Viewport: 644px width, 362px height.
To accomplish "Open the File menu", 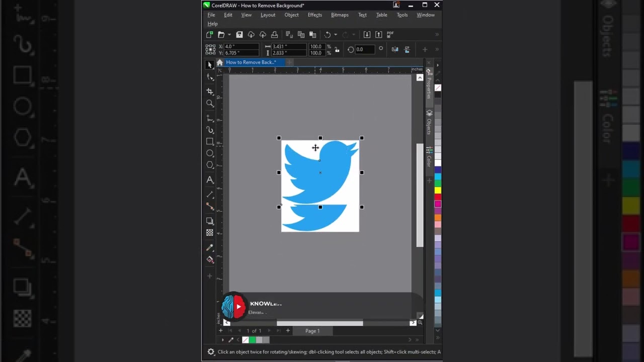I will click(x=211, y=15).
